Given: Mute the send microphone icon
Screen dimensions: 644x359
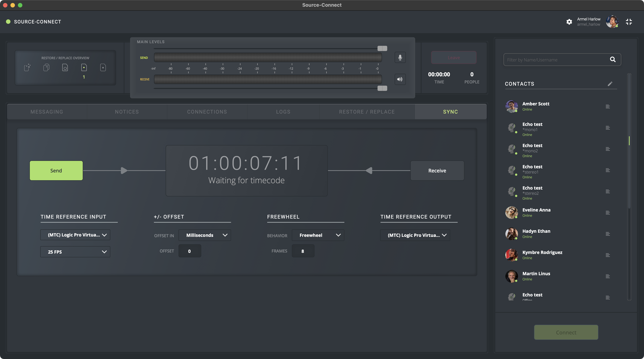Looking at the screenshot, I should coord(400,58).
